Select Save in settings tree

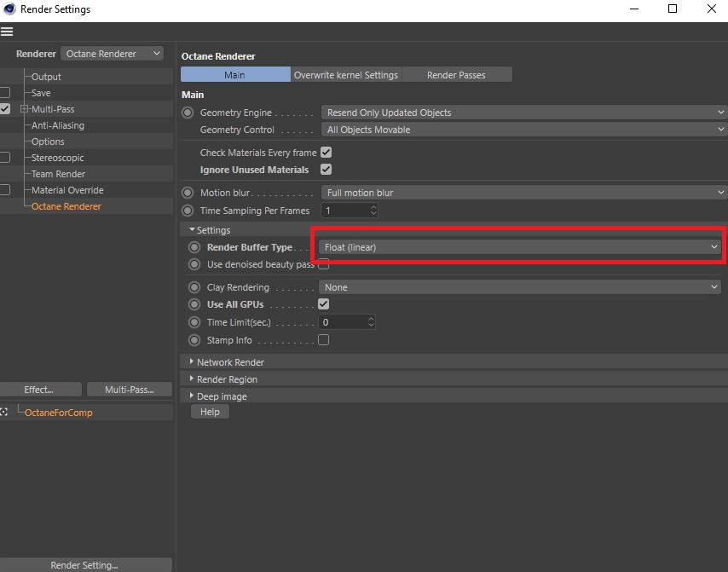[x=41, y=93]
